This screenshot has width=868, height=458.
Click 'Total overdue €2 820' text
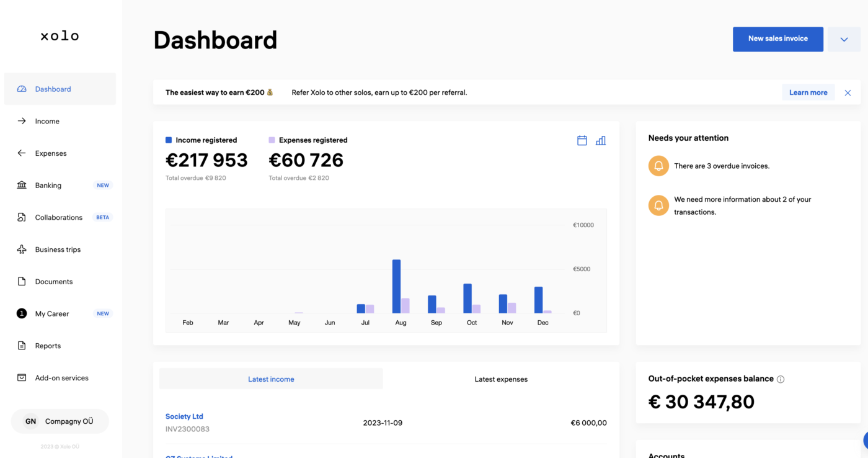[299, 178]
